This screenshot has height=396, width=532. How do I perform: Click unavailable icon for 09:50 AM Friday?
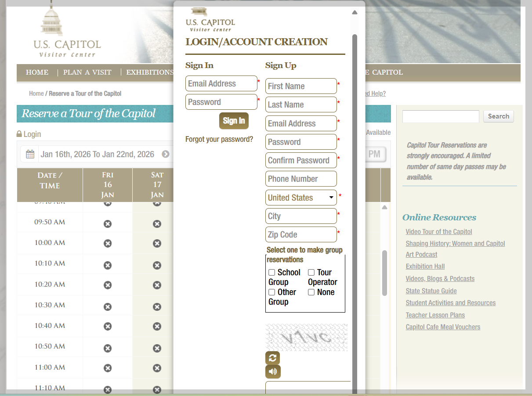[108, 224]
